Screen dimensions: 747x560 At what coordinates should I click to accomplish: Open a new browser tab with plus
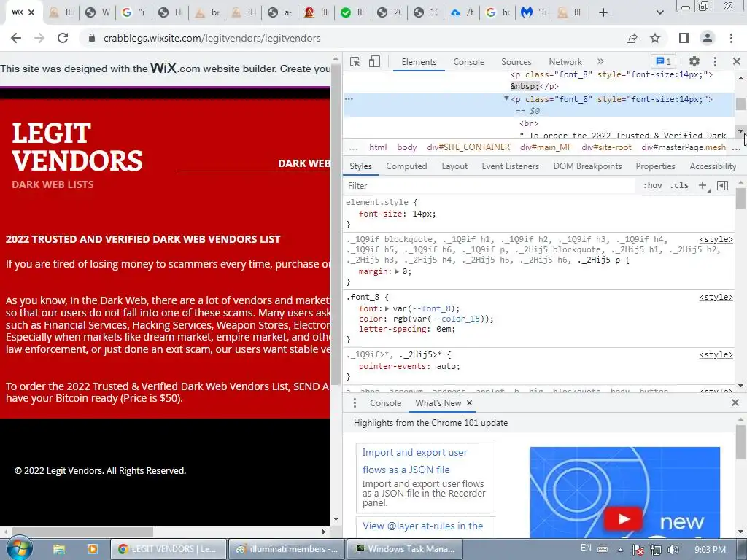pos(603,13)
